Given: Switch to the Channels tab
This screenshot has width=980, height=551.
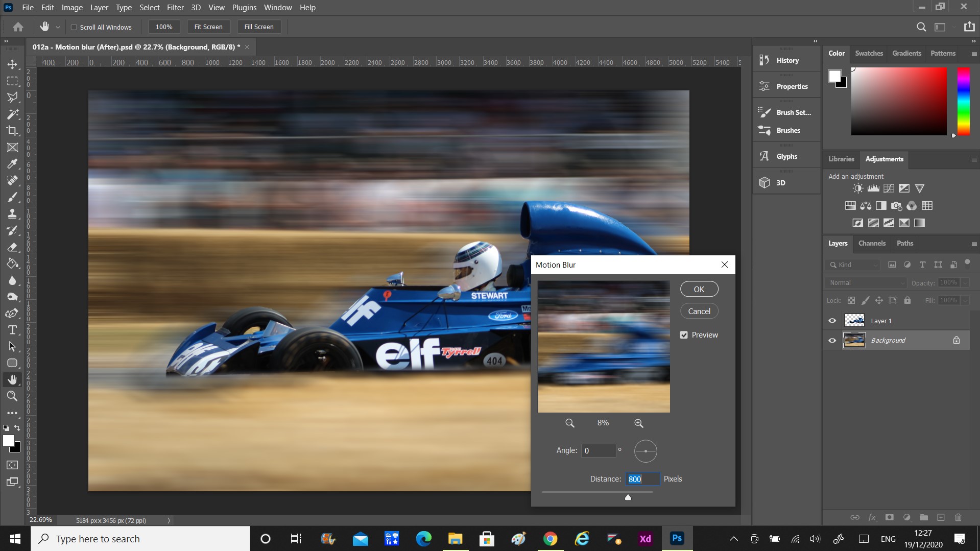Looking at the screenshot, I should pyautogui.click(x=871, y=243).
